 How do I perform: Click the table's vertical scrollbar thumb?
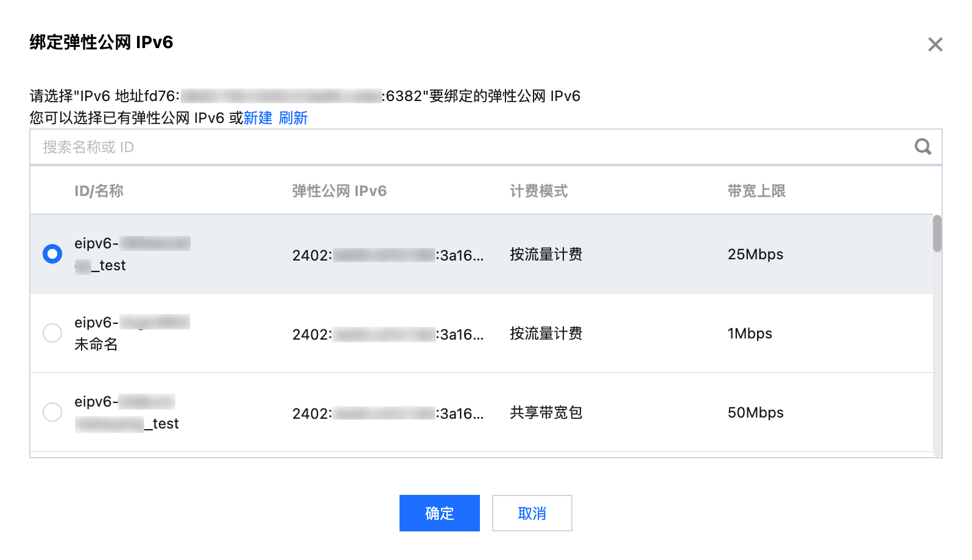tap(937, 233)
